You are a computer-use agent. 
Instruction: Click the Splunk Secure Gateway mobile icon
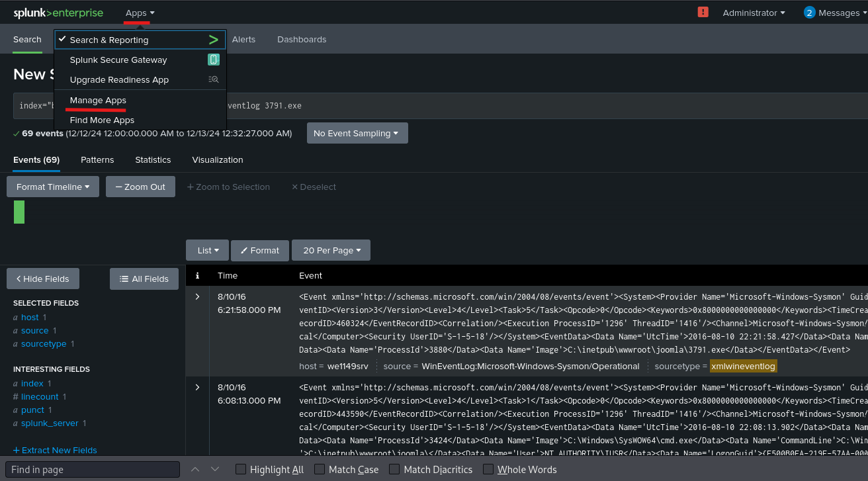(x=213, y=60)
